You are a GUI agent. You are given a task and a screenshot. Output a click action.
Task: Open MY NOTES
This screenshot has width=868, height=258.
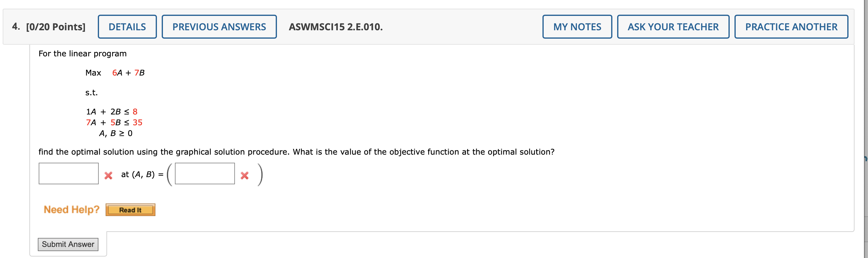pyautogui.click(x=577, y=27)
